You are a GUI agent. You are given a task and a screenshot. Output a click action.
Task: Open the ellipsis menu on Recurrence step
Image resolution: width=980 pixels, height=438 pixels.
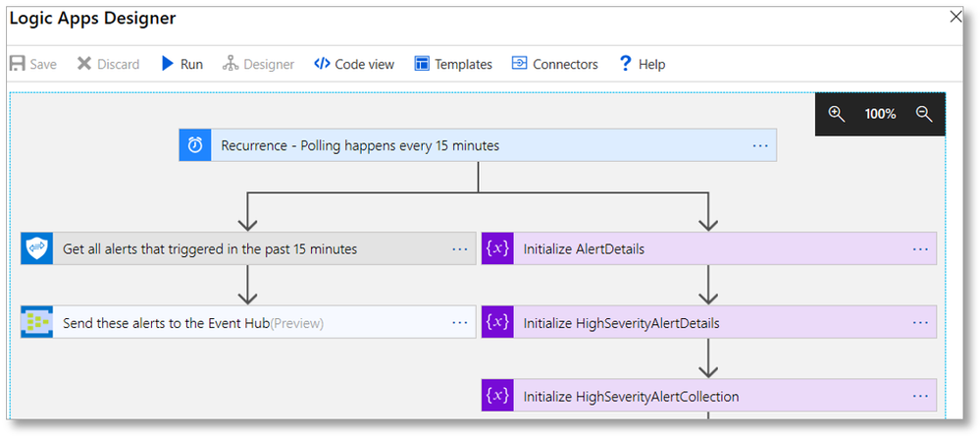point(760,145)
